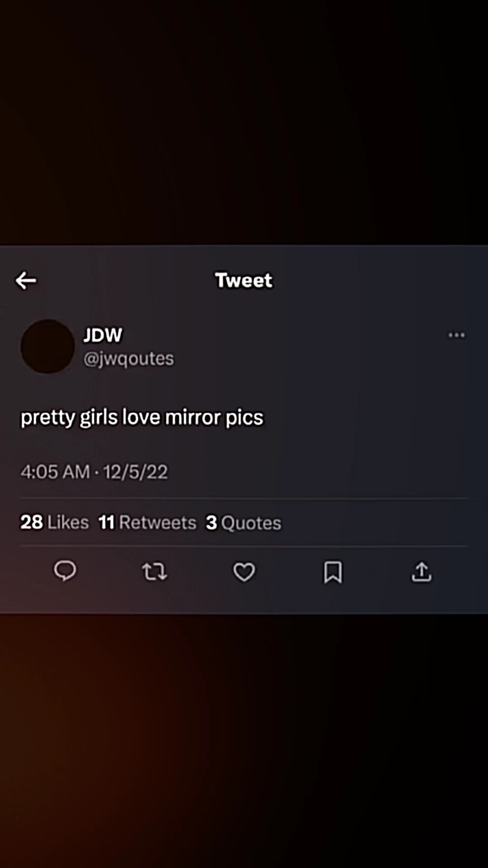Select the Tweet header title
This screenshot has height=868, width=488.
tap(244, 280)
